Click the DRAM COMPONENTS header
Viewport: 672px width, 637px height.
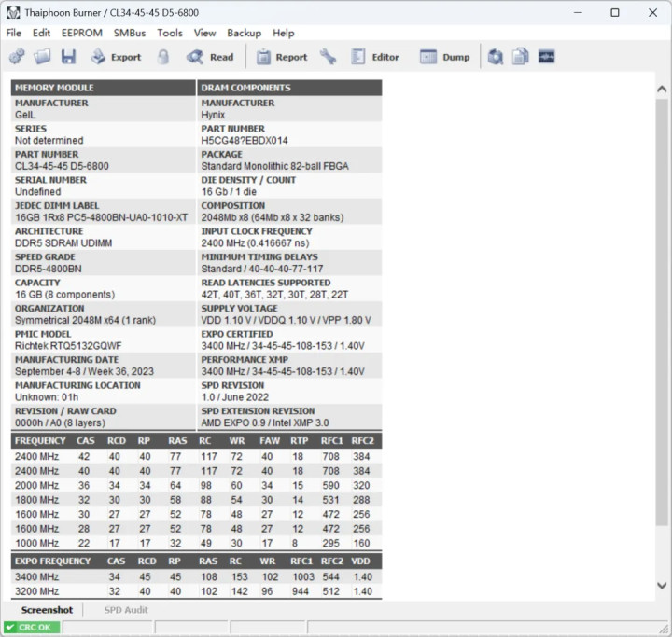(289, 88)
